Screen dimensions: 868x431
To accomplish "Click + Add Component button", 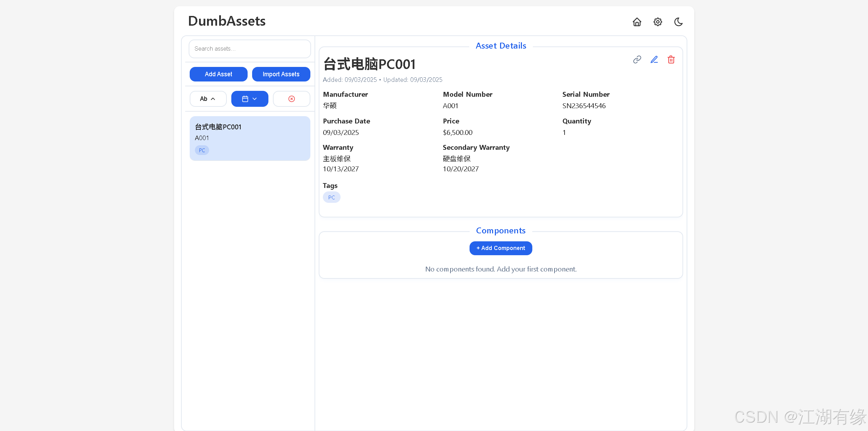I will pos(500,248).
